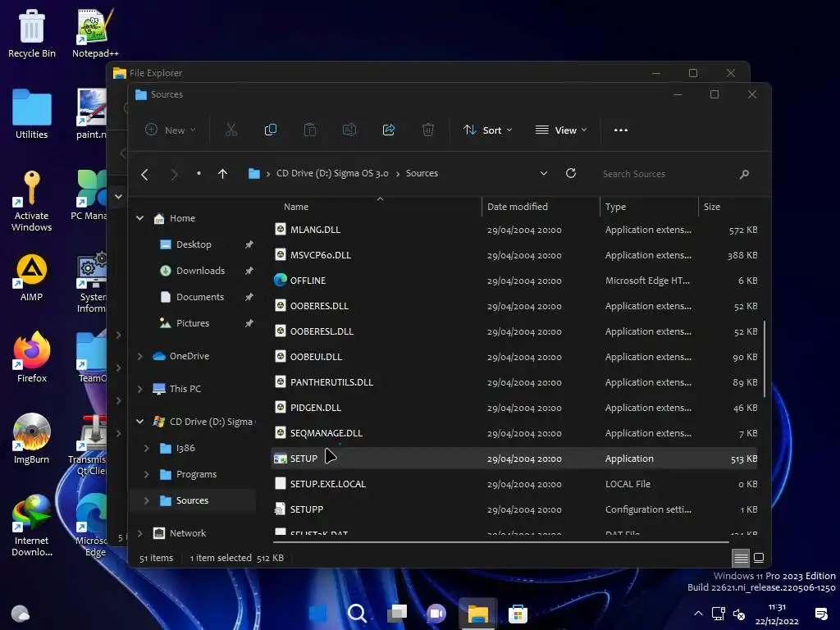Screen dimensions: 840x630
Task: Open the three-dot See more menu
Action: (x=621, y=130)
